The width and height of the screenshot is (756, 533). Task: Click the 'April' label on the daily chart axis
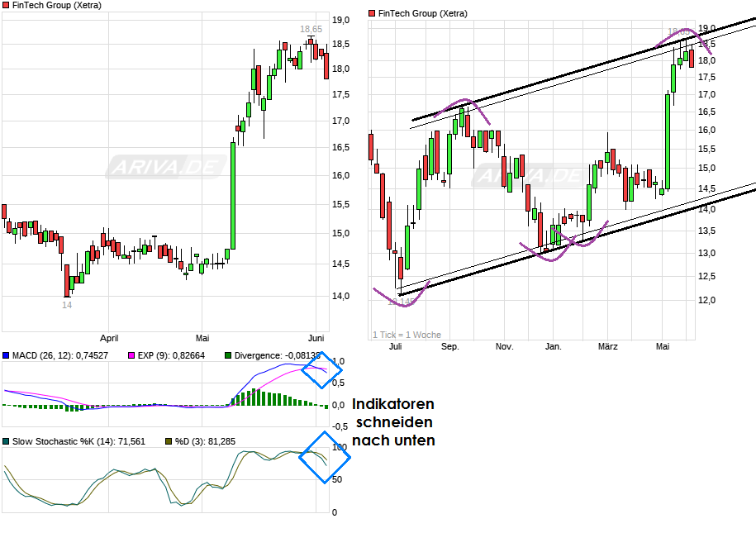click(x=109, y=338)
